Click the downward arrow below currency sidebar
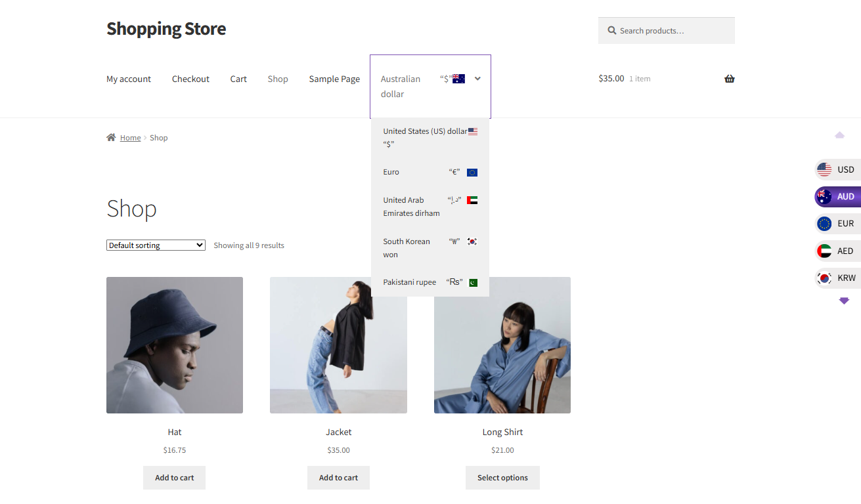The width and height of the screenshot is (861, 504). tap(844, 301)
